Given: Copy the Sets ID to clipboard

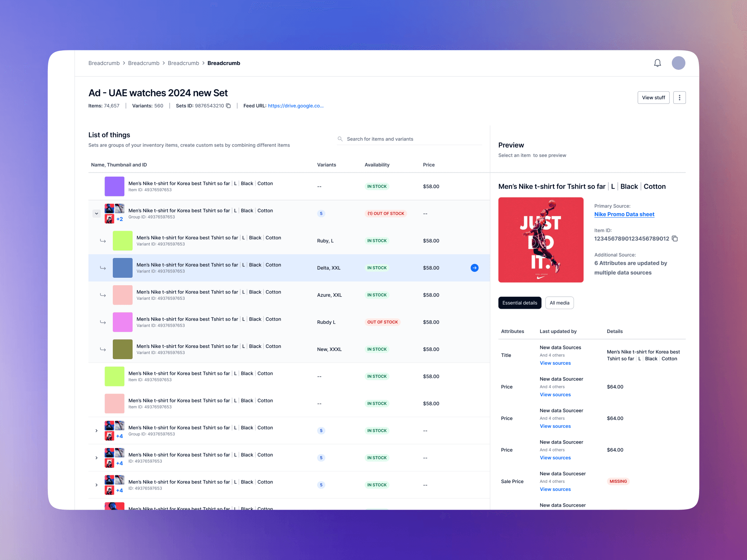Looking at the screenshot, I should (x=229, y=106).
